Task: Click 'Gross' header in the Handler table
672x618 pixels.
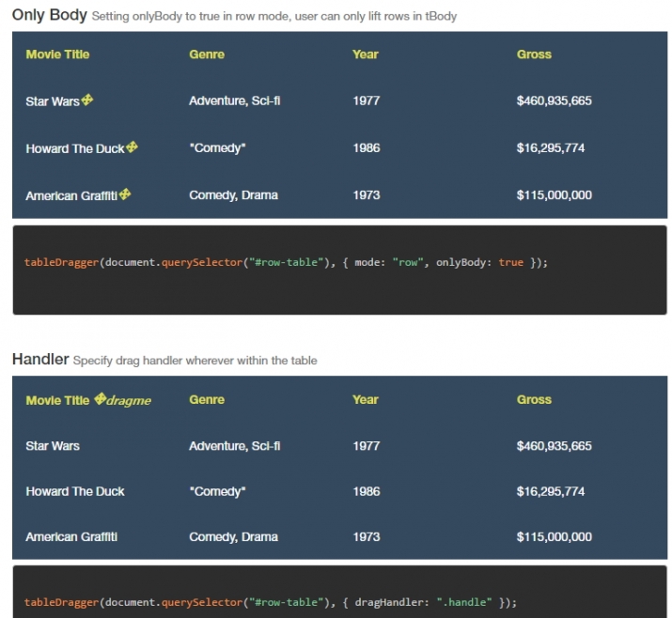Action: pos(534,399)
